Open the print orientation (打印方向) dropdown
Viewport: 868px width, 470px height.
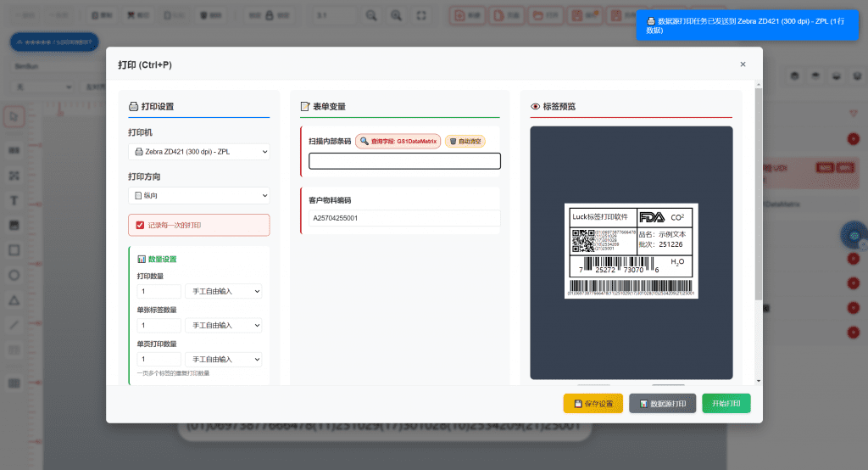[x=199, y=196]
